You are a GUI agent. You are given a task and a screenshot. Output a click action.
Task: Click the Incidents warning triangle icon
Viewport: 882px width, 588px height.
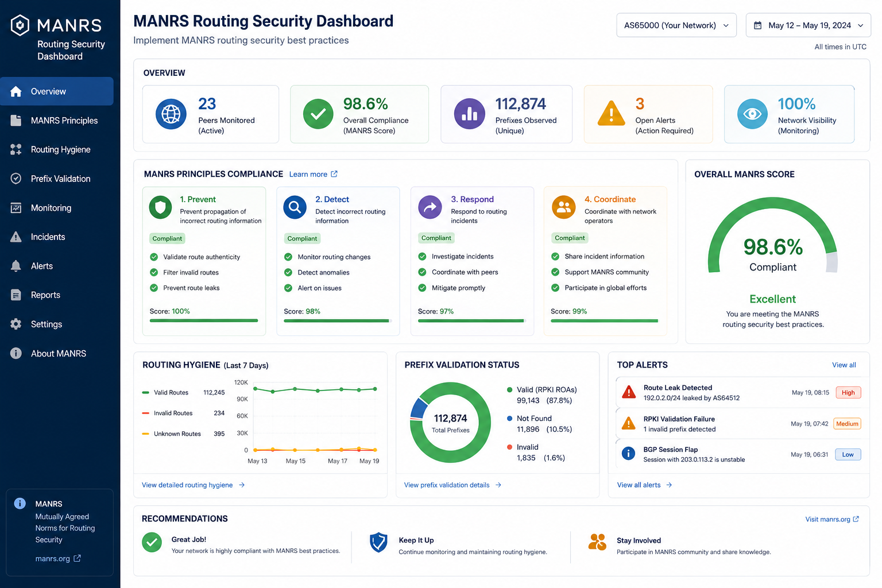click(x=16, y=237)
